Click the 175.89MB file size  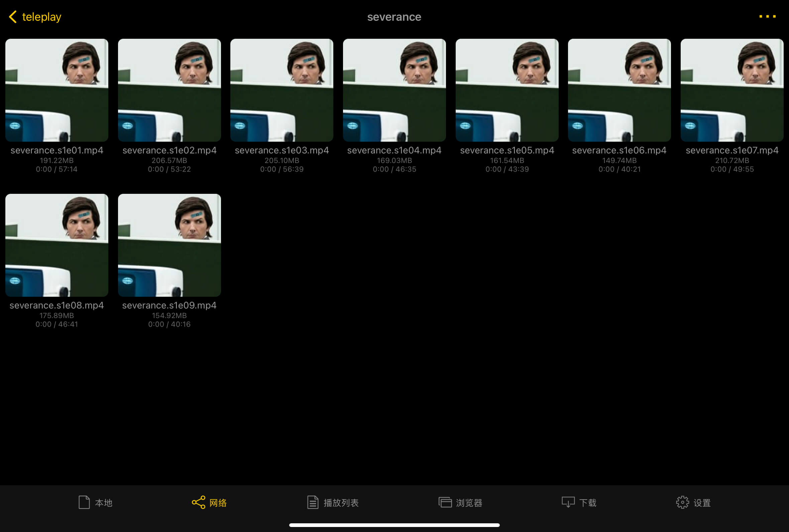(x=57, y=315)
